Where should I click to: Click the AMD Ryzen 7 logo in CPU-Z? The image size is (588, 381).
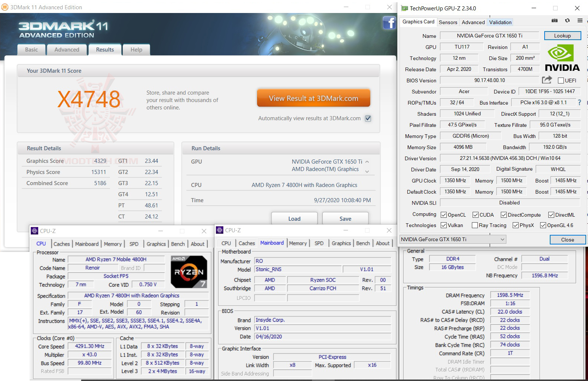coord(189,272)
